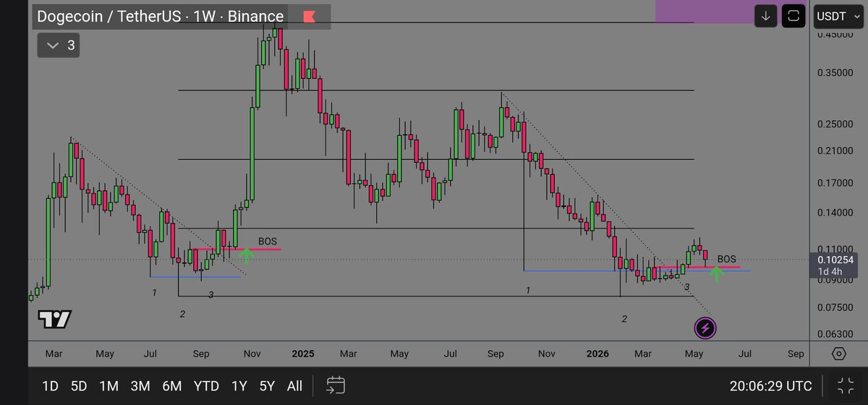Viewport: 868px width, 405px height.
Task: Click the red flag icon in the title
Action: pos(309,16)
